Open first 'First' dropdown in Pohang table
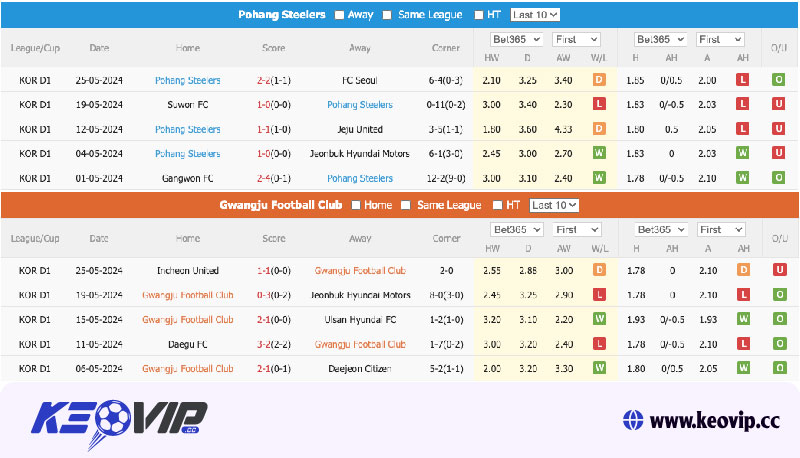Screen dimensions: 800x458 coord(576,39)
